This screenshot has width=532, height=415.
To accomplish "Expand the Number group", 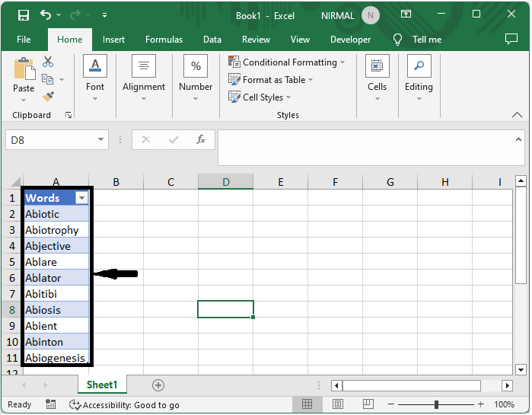I will (x=196, y=78).
